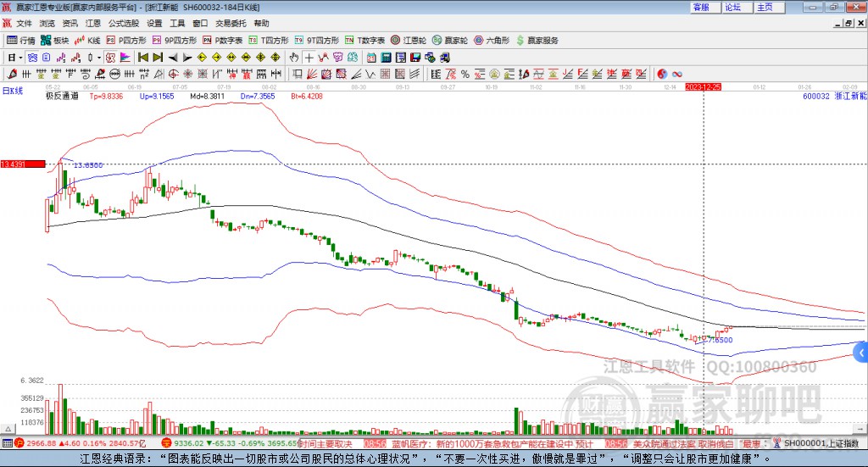868x467 pixels.
Task: Open the calculator icon in toolbar
Action: [386, 58]
